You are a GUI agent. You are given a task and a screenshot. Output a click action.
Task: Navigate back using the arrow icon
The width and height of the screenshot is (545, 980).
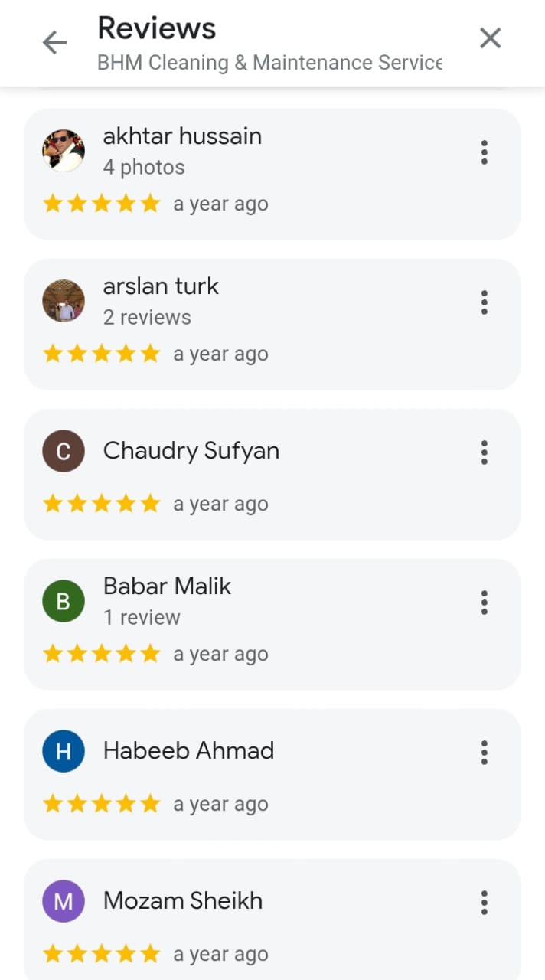(x=54, y=42)
